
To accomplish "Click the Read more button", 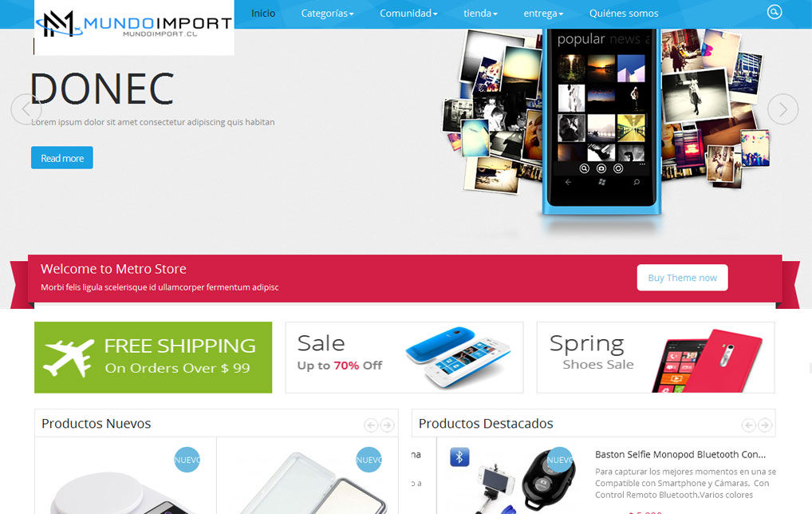I will [62, 157].
